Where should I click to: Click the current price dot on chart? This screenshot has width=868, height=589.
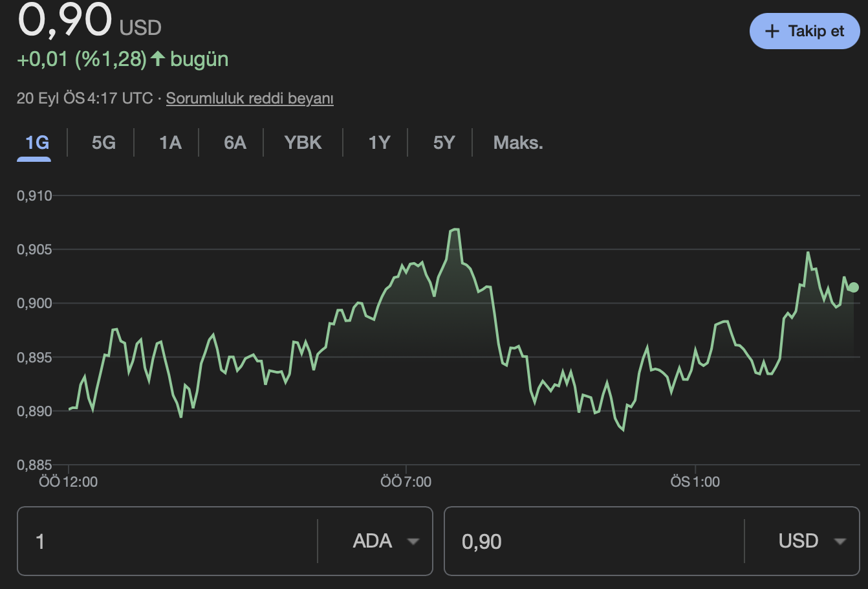(x=853, y=287)
